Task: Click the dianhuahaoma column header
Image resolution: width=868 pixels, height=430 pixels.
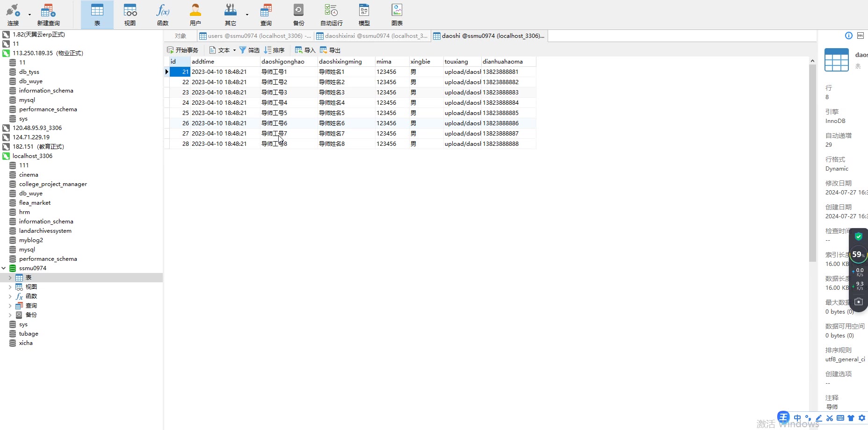Action: (509, 62)
